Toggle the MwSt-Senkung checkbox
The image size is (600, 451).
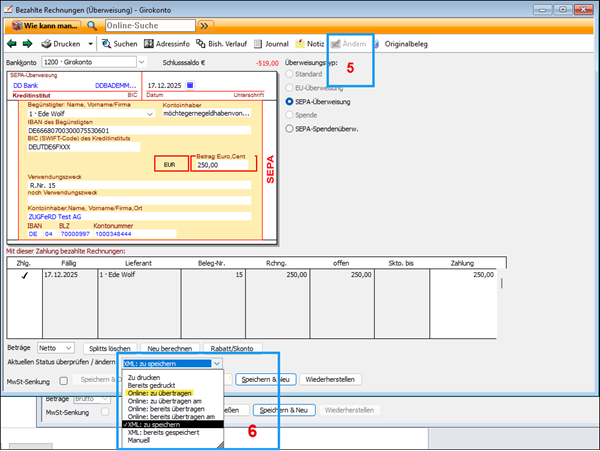tap(64, 380)
